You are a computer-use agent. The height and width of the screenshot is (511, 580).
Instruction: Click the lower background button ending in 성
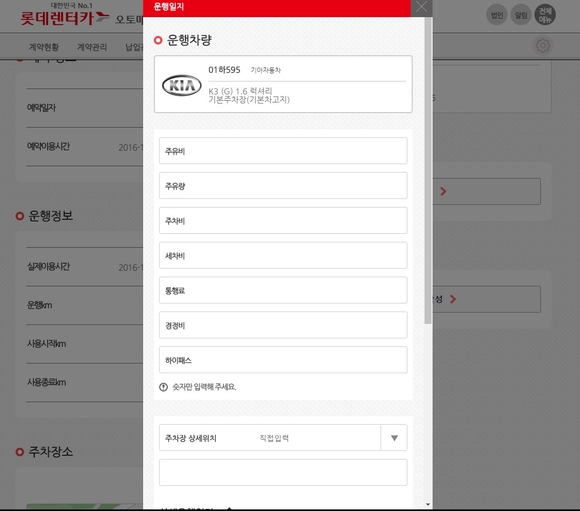pos(487,299)
